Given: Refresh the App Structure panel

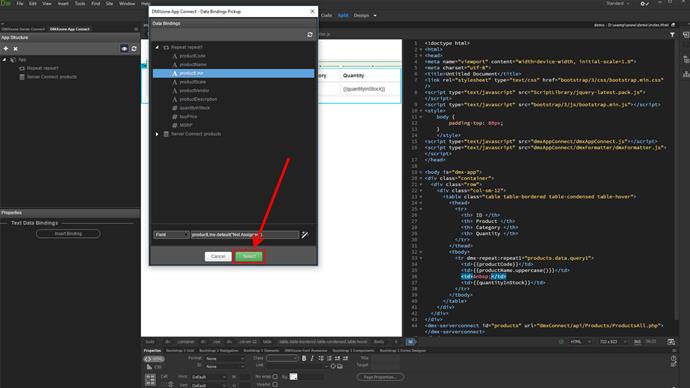Looking at the screenshot, I should [134, 48].
